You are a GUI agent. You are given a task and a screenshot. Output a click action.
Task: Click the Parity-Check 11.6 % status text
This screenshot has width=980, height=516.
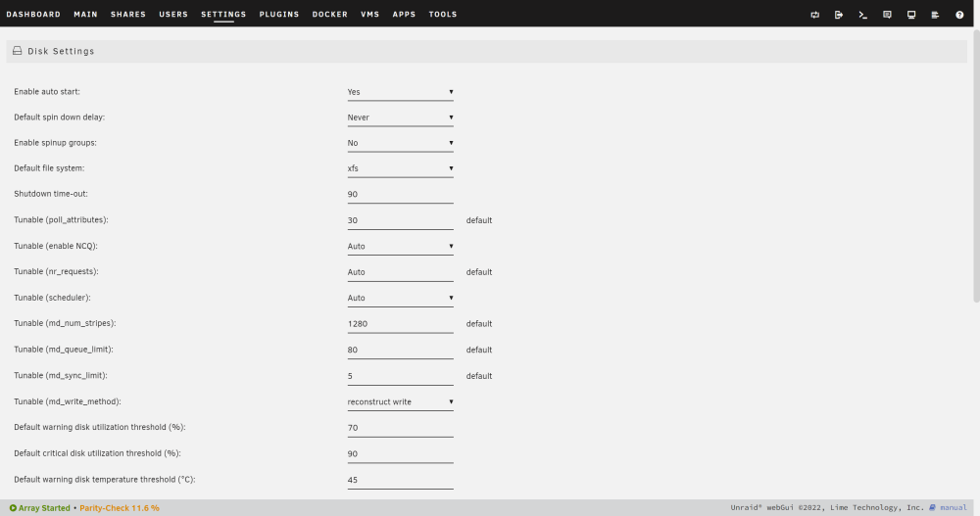[120, 508]
